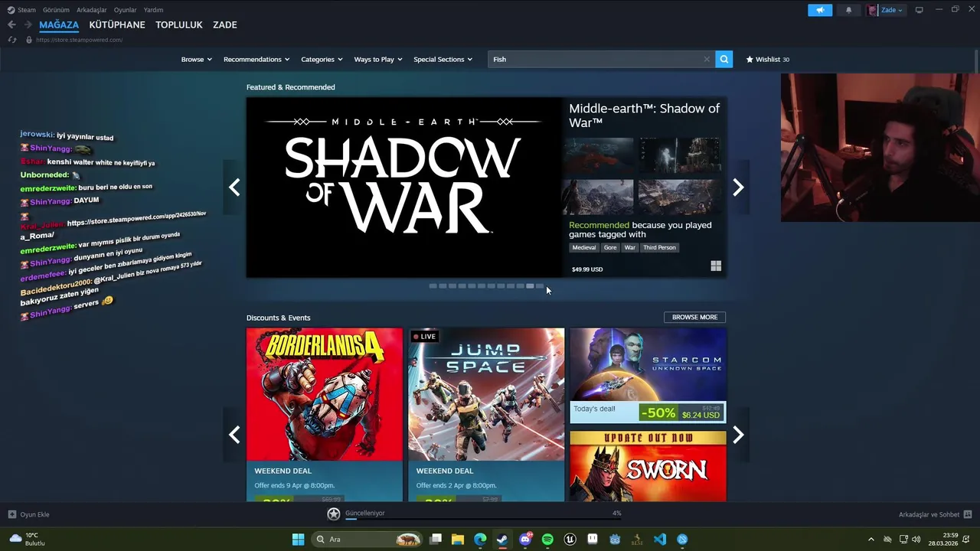The height and width of the screenshot is (551, 980).
Task: Reload the store page
Action: point(11,40)
